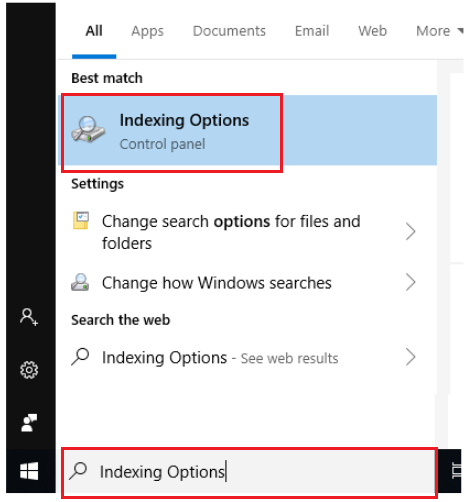The width and height of the screenshot is (468, 502).
Task: Expand arrow for Indexing Options web results
Action: pyautogui.click(x=411, y=357)
